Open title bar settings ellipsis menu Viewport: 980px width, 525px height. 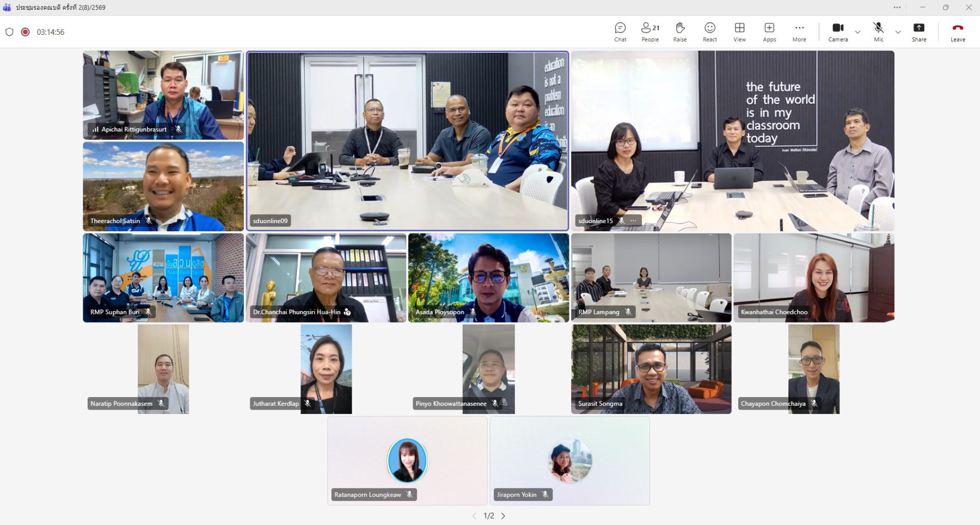(897, 8)
